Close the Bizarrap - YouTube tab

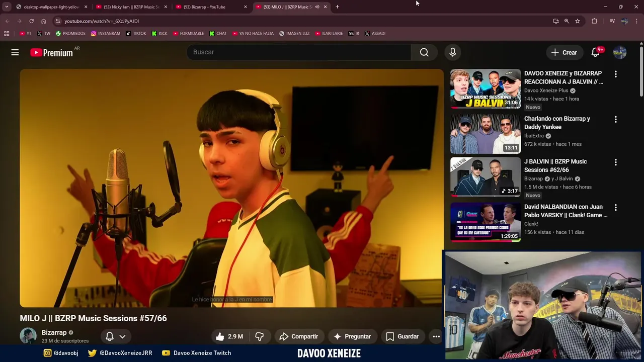click(246, 7)
